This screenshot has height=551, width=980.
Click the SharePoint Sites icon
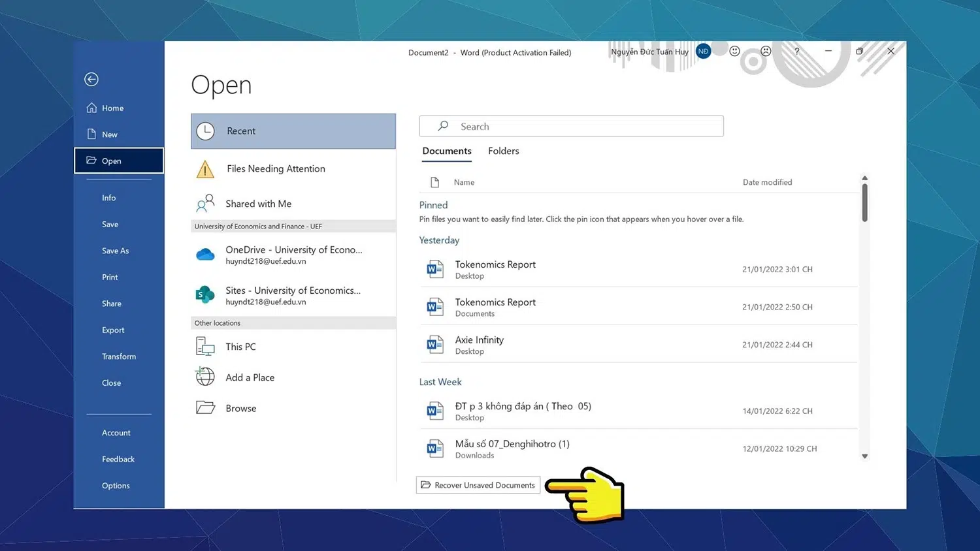coord(205,295)
